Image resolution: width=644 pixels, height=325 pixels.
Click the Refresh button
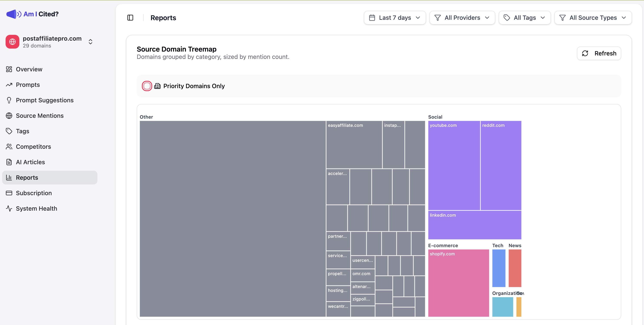coord(599,53)
